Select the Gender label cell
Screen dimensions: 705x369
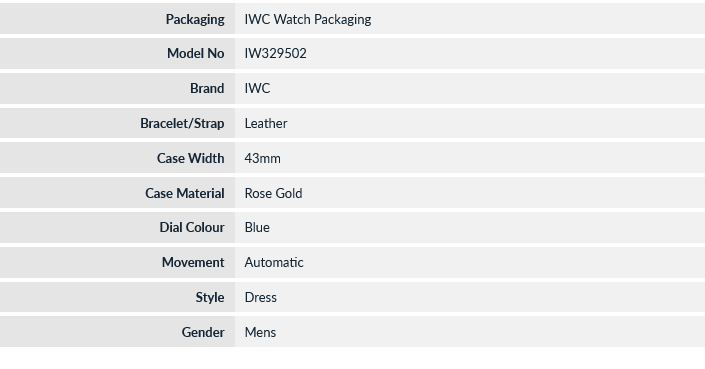coord(117,332)
